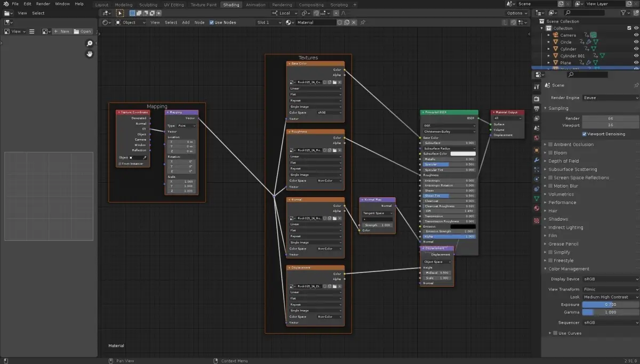
Task: Enable the Motion Blur checkbox
Action: click(550, 186)
